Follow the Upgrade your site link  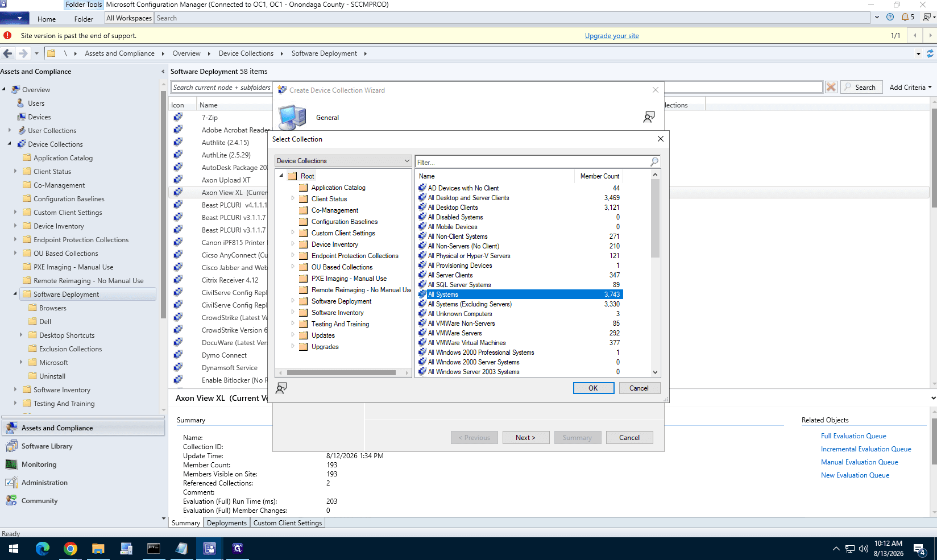612,36
